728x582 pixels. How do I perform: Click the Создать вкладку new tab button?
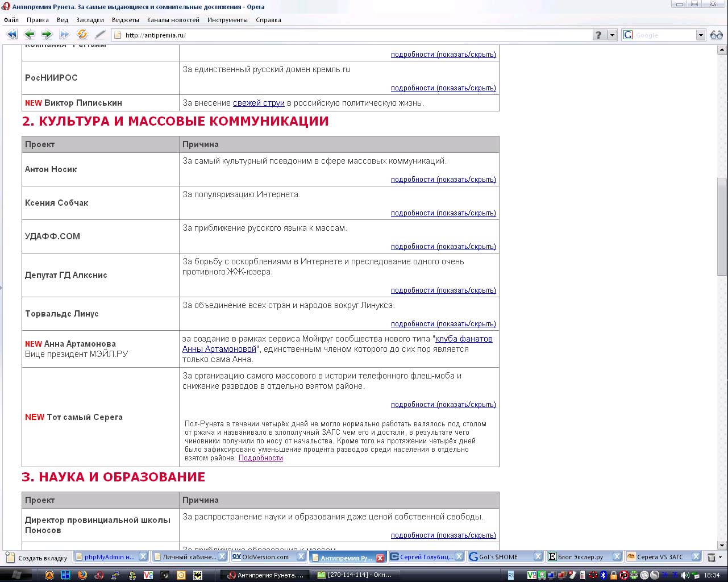click(36, 558)
